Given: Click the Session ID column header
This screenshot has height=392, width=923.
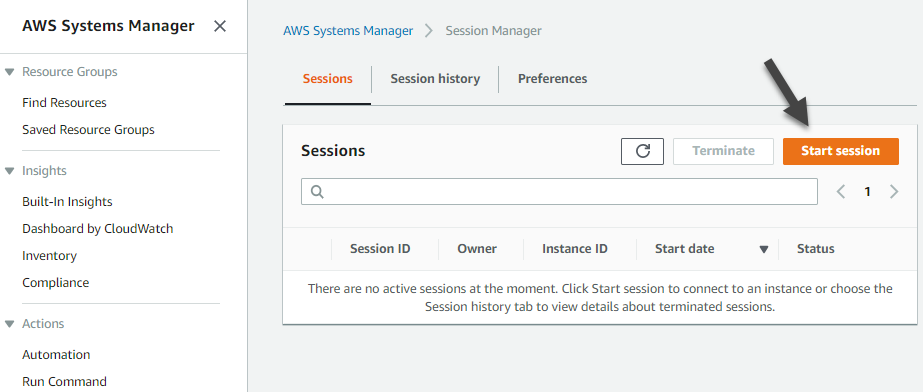Looking at the screenshot, I should [x=380, y=249].
